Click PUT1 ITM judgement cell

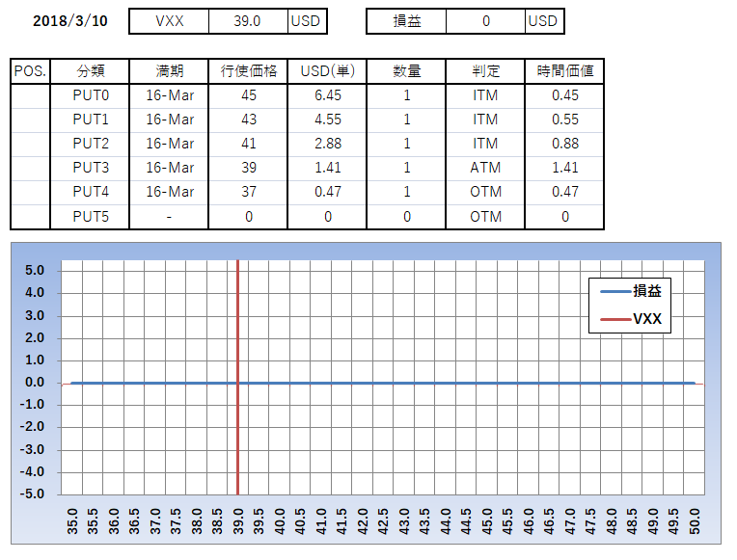485,120
